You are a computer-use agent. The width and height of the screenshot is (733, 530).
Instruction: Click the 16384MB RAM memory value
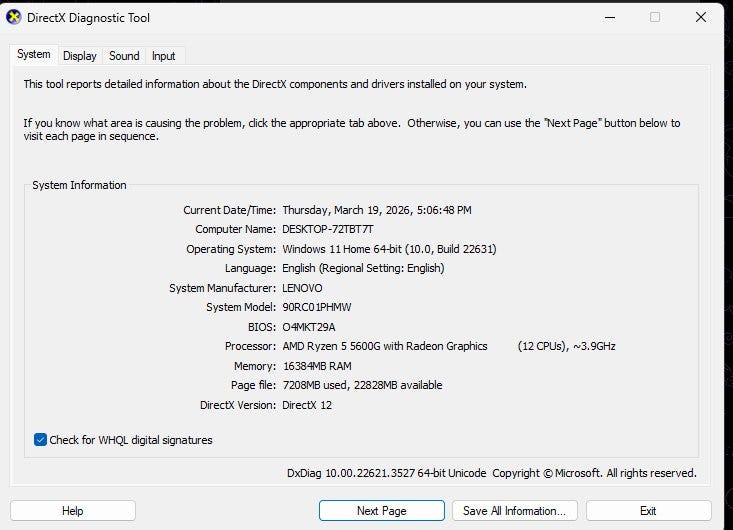317,366
